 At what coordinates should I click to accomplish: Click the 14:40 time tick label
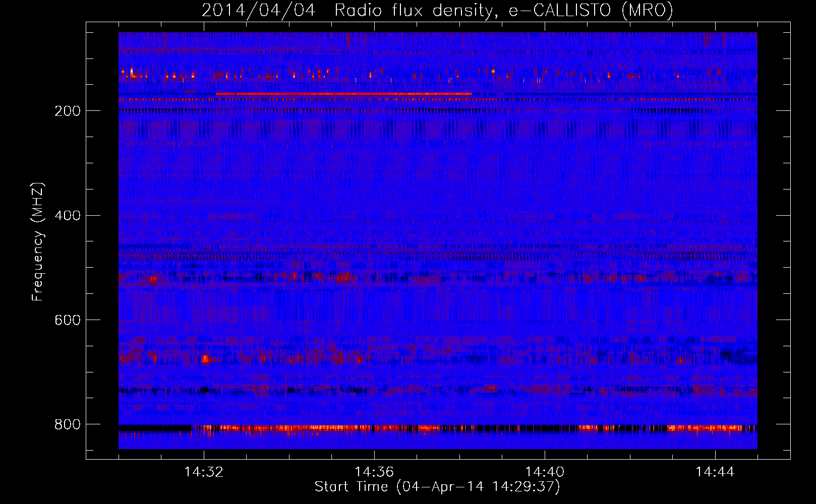545,472
